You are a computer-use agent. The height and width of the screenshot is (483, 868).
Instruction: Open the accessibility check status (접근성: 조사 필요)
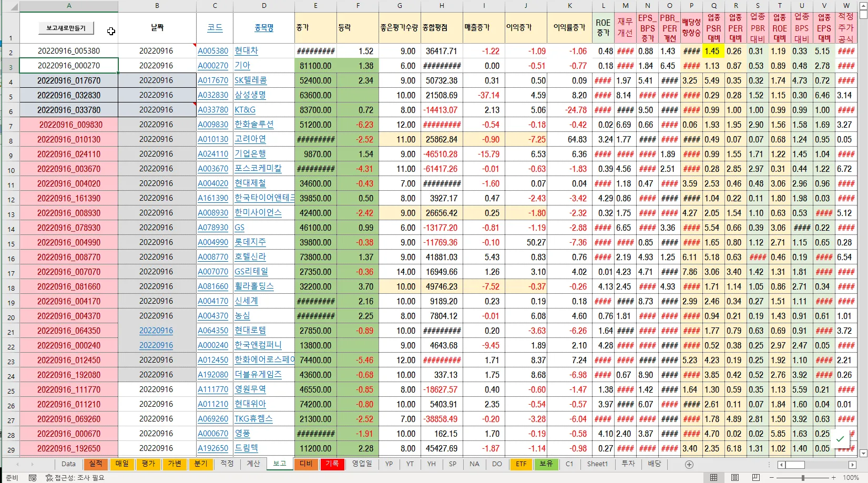pos(75,478)
